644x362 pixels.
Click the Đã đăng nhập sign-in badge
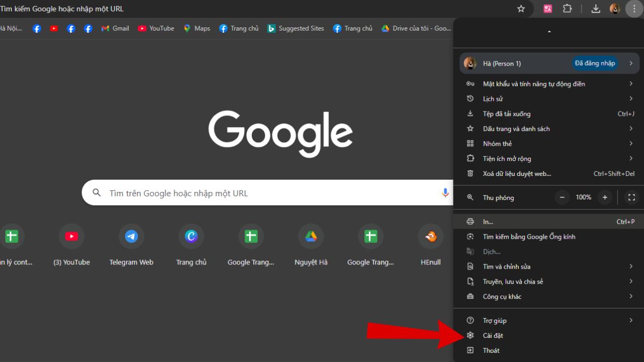(x=595, y=63)
